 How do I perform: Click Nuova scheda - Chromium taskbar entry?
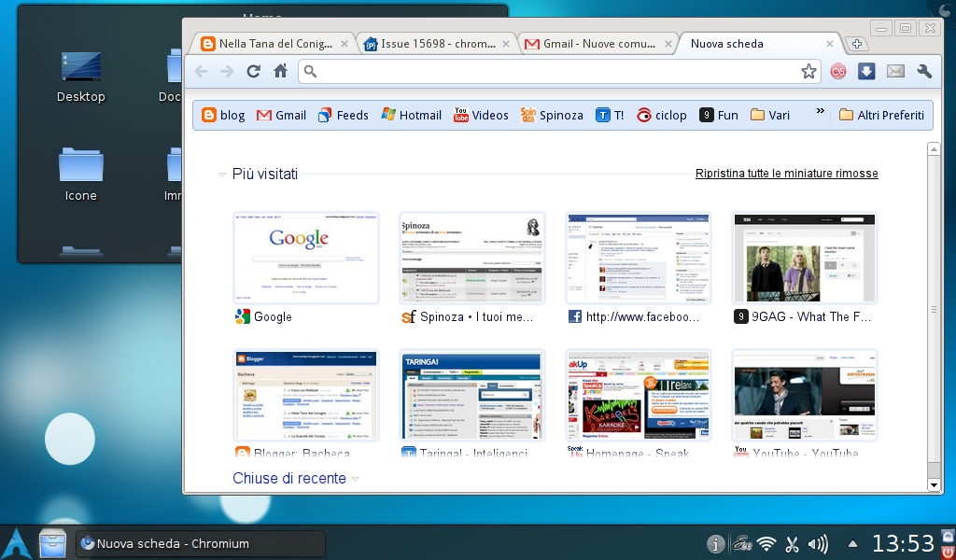pyautogui.click(x=200, y=543)
